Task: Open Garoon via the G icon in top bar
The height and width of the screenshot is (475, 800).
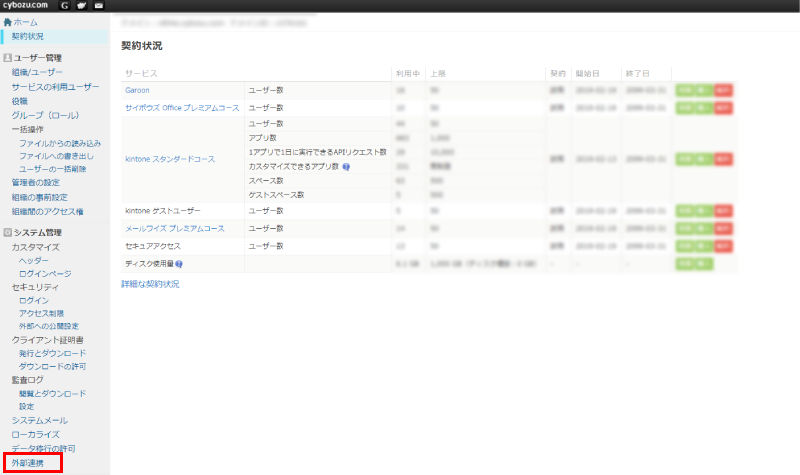Action: (x=64, y=6)
